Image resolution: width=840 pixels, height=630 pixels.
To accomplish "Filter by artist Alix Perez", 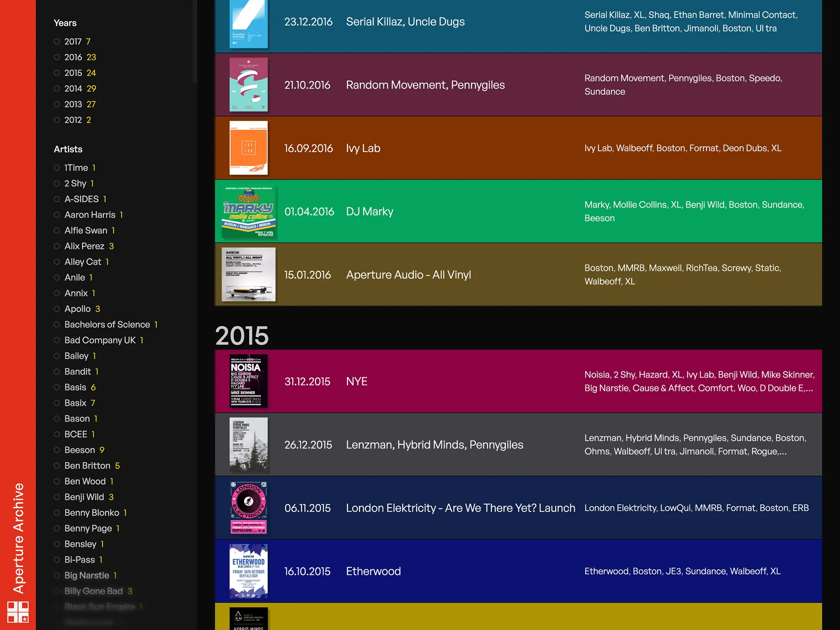I will coord(84,246).
